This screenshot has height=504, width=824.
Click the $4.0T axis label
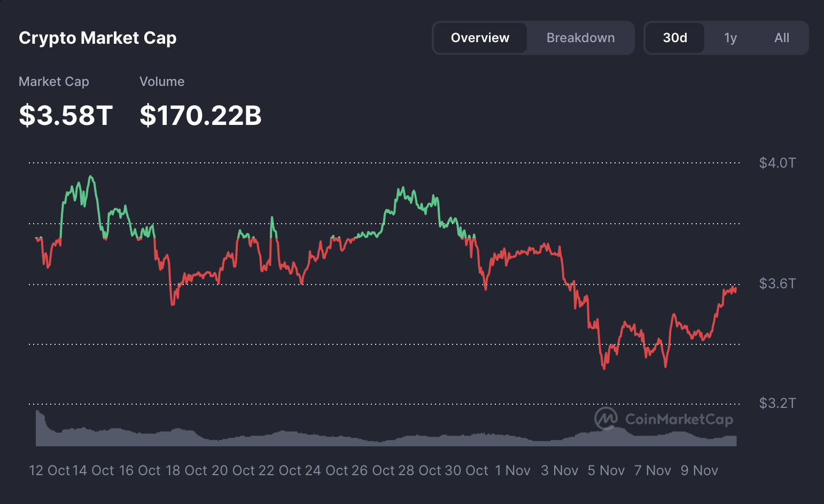coord(778,162)
